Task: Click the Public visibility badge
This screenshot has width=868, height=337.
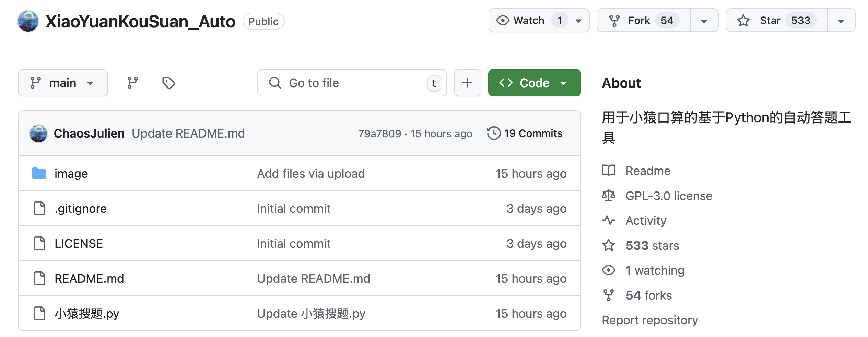Action: pyautogui.click(x=263, y=21)
